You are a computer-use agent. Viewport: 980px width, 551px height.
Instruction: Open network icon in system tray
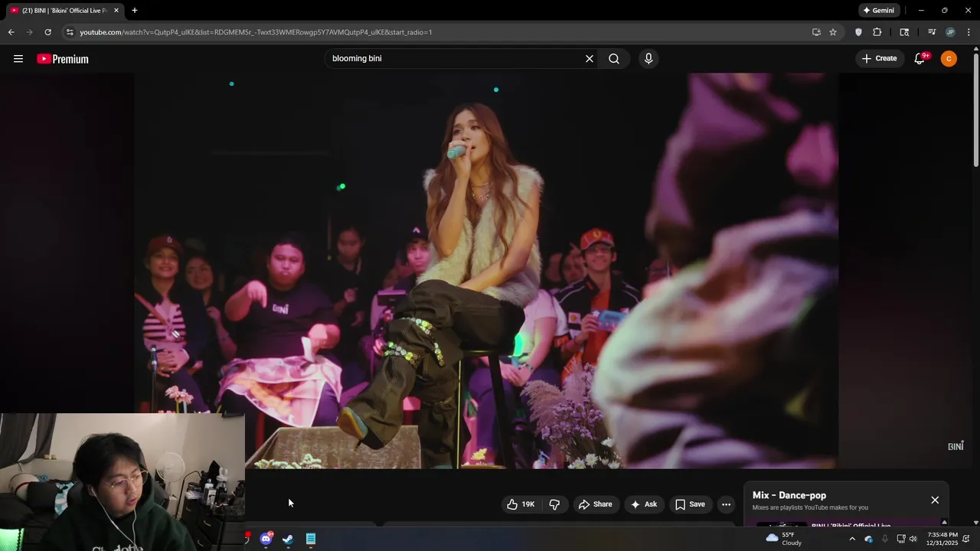[901, 539]
